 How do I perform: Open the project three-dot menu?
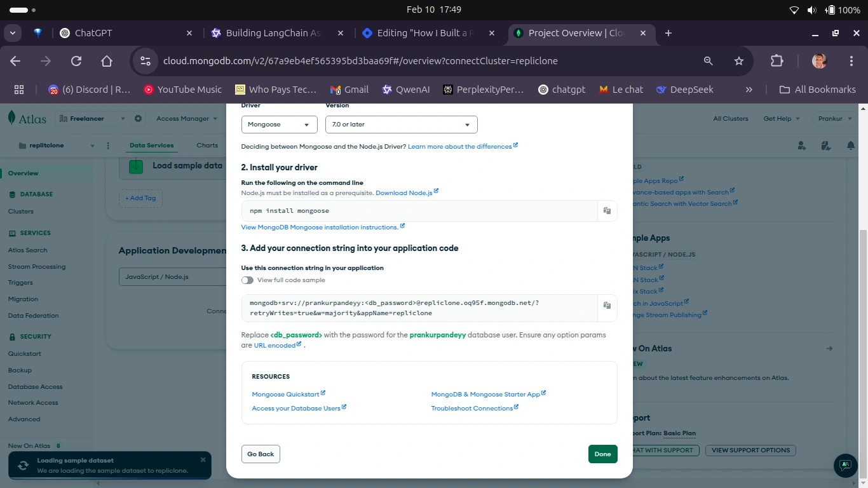click(108, 146)
